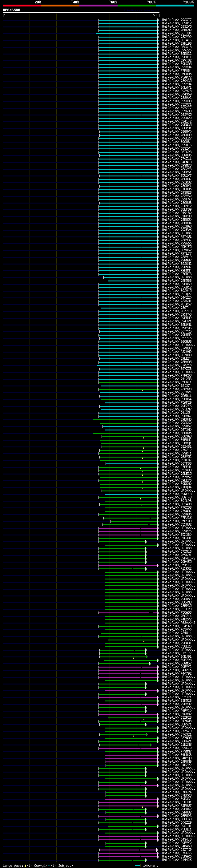The height and width of the screenshot is (868, 197).
Task: Select label UniRef100_B9VI82
Action: [x=177, y=60]
